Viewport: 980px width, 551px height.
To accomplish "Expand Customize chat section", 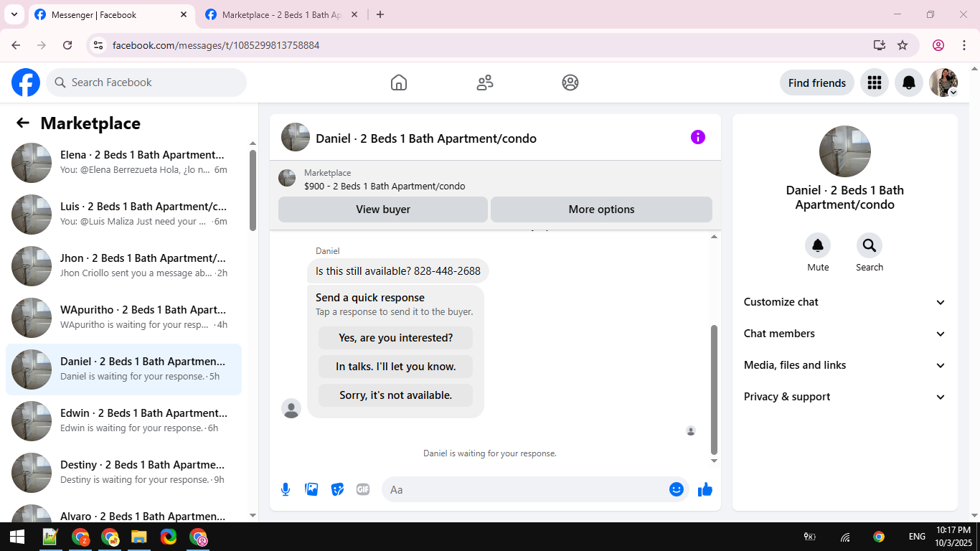I will point(845,302).
